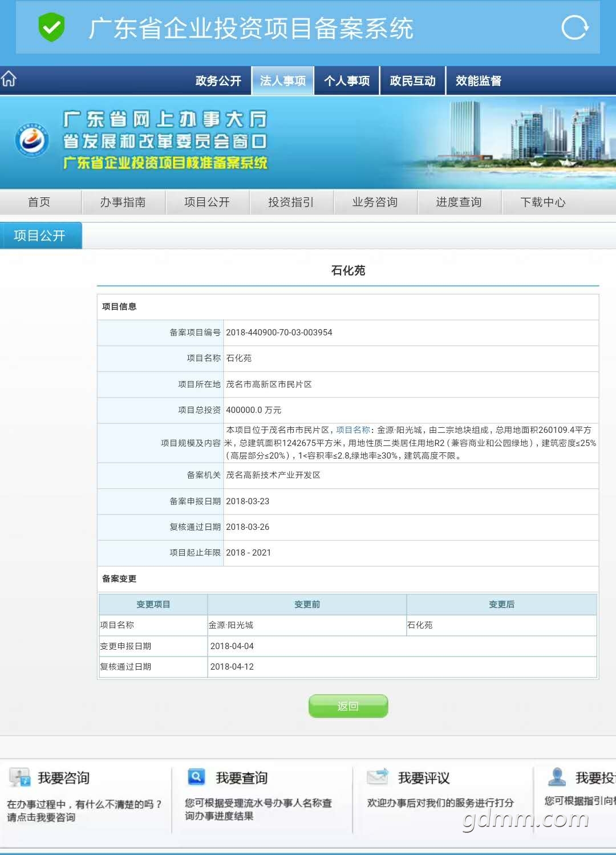This screenshot has width=616, height=855.
Task: Click the blue 项目名称 link in the description
Action: click(x=353, y=430)
